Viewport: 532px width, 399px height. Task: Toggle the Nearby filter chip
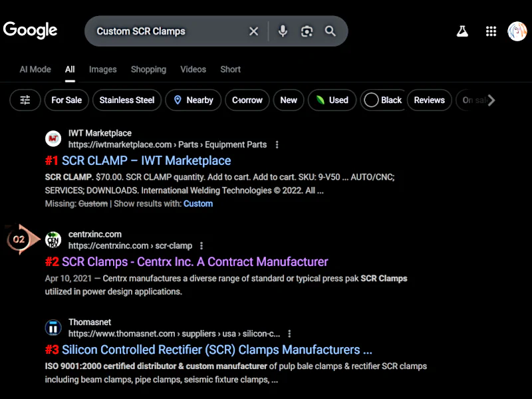(x=193, y=100)
